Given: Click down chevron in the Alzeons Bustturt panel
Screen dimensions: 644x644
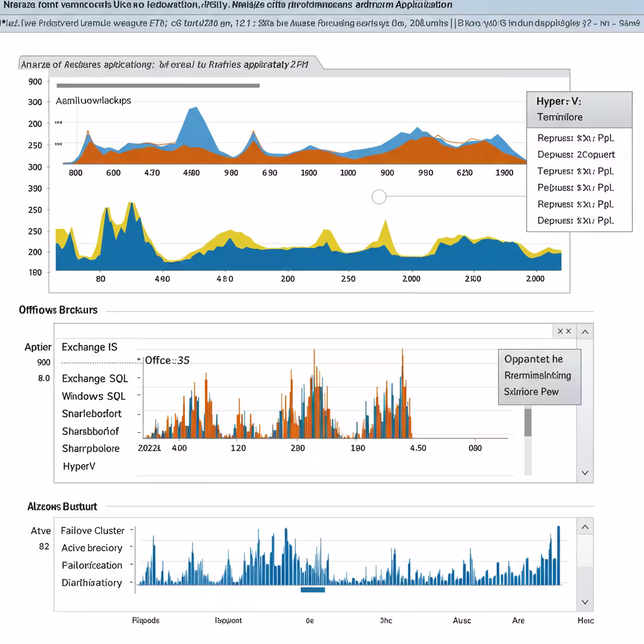Looking at the screenshot, I should point(585,602).
